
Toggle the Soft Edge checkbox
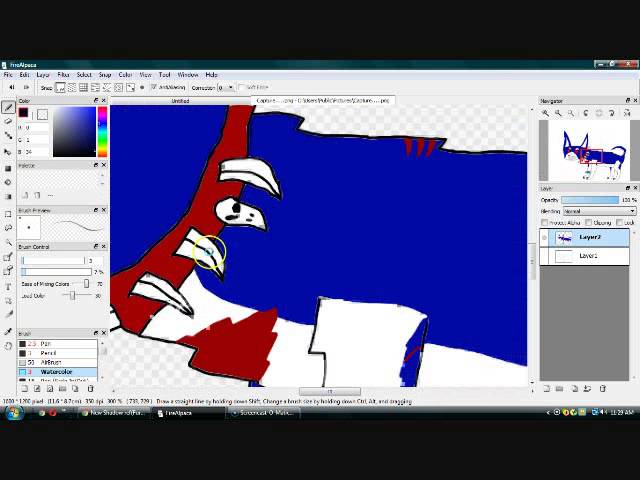[x=241, y=87]
